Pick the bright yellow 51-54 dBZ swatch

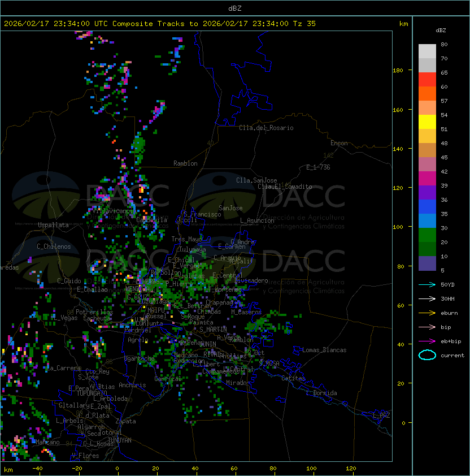(427, 122)
